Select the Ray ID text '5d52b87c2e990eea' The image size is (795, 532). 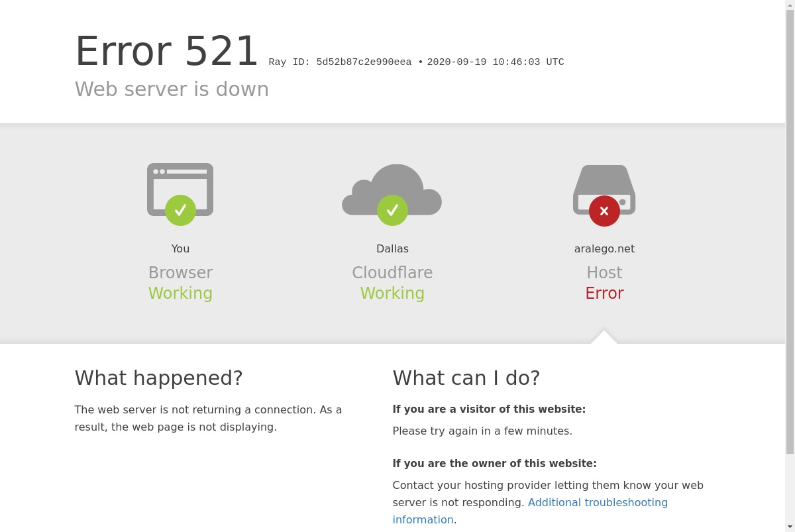tap(364, 62)
